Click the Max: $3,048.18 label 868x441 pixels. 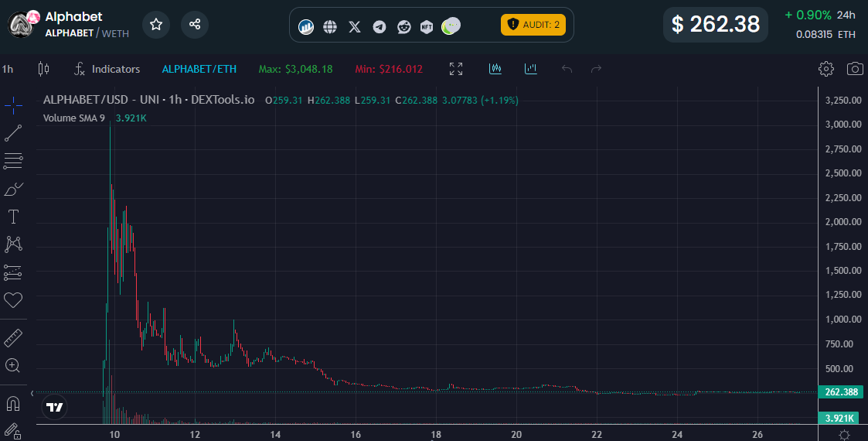295,70
